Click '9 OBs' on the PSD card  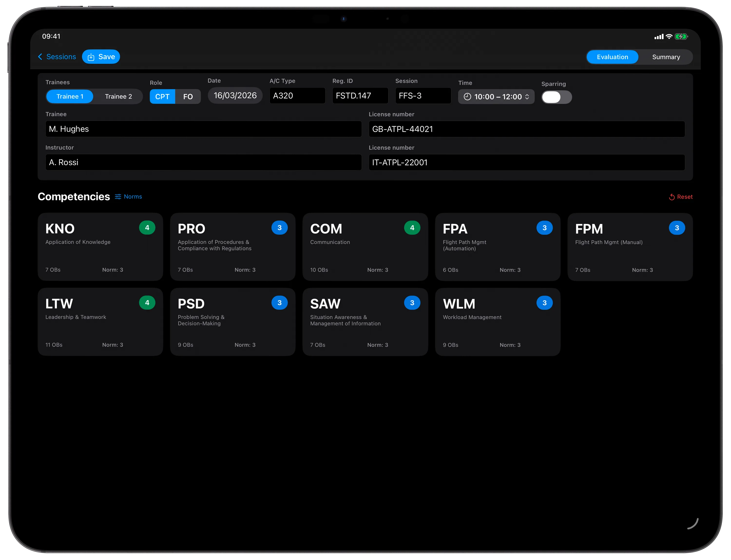coord(185,345)
